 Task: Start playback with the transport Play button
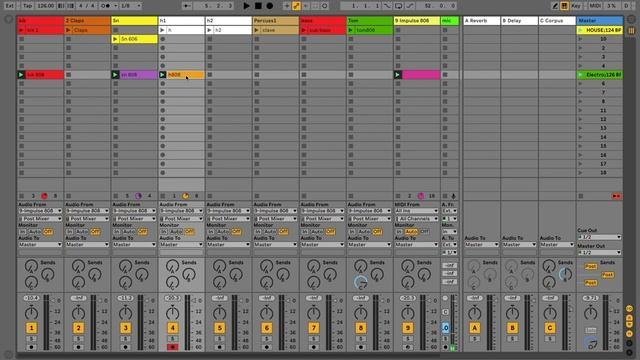(x=246, y=6)
